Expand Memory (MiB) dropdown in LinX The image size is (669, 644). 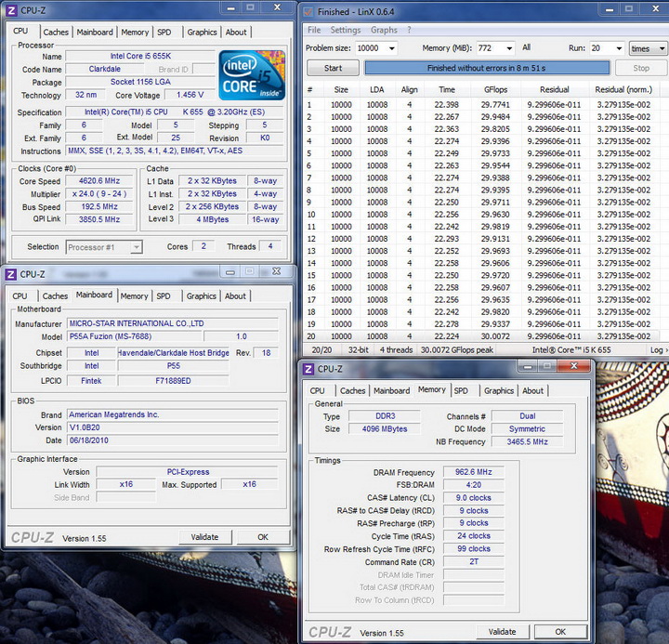point(509,48)
